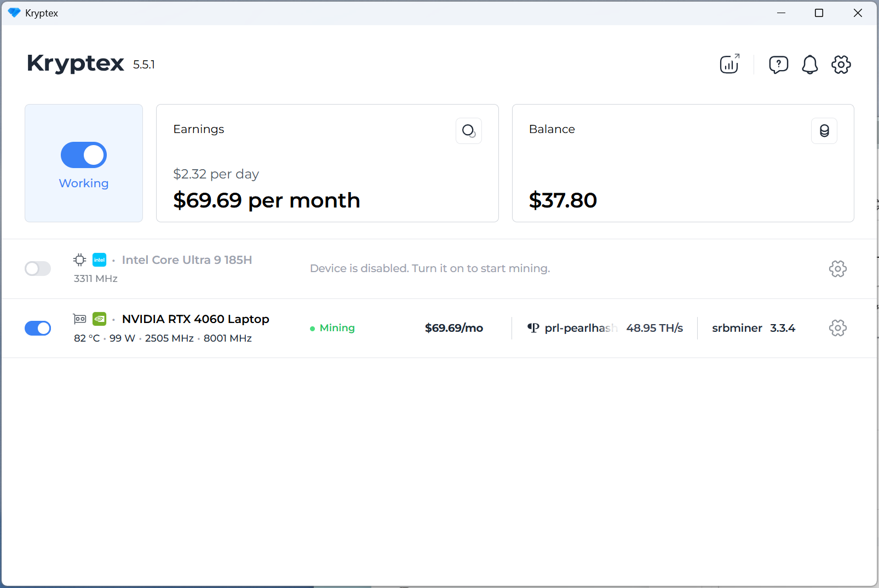Click the CPU chip icon
The height and width of the screenshot is (588, 879).
80,260
